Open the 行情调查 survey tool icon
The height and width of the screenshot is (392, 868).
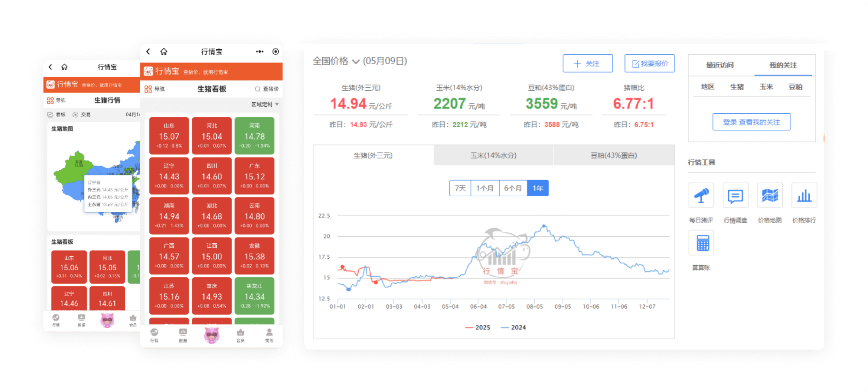pyautogui.click(x=735, y=195)
